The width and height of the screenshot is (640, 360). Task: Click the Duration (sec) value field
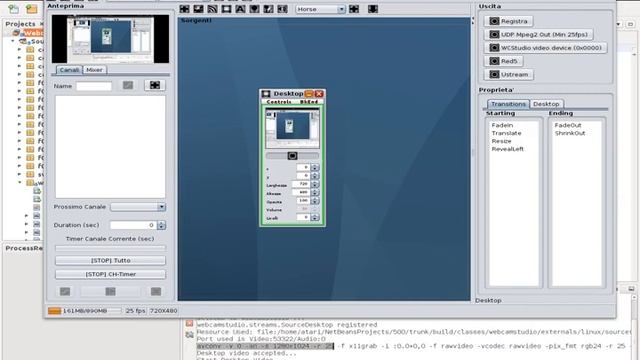133,225
